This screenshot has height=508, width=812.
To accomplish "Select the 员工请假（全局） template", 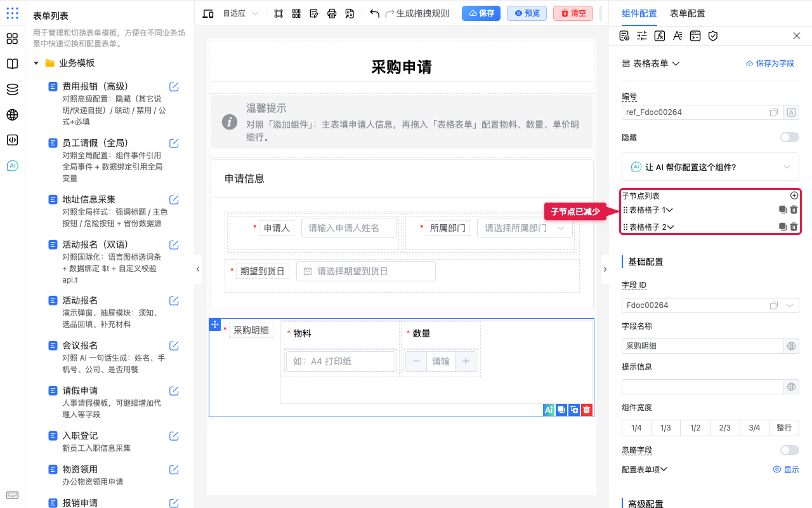I will (95, 143).
